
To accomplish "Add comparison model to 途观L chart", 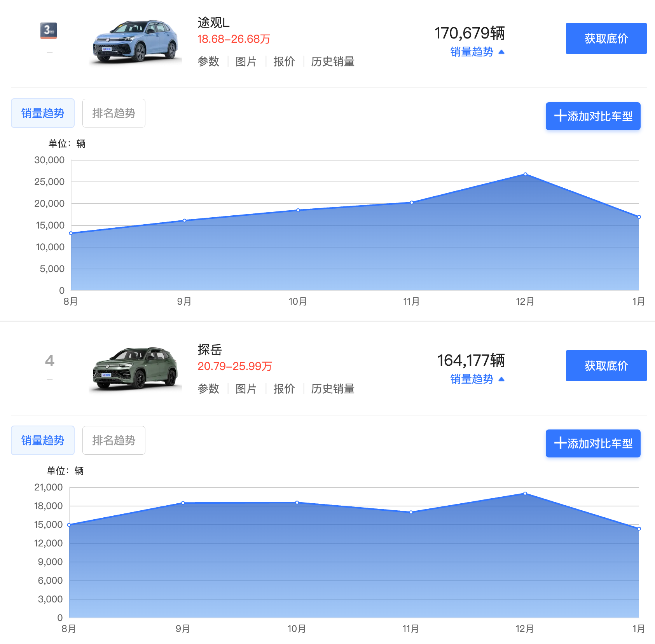I will [593, 116].
